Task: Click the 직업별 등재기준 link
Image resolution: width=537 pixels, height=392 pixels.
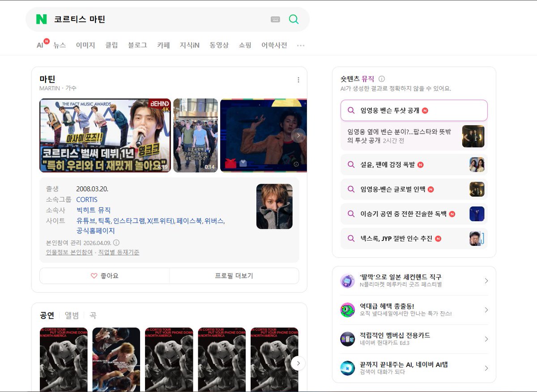Action: (x=119, y=252)
